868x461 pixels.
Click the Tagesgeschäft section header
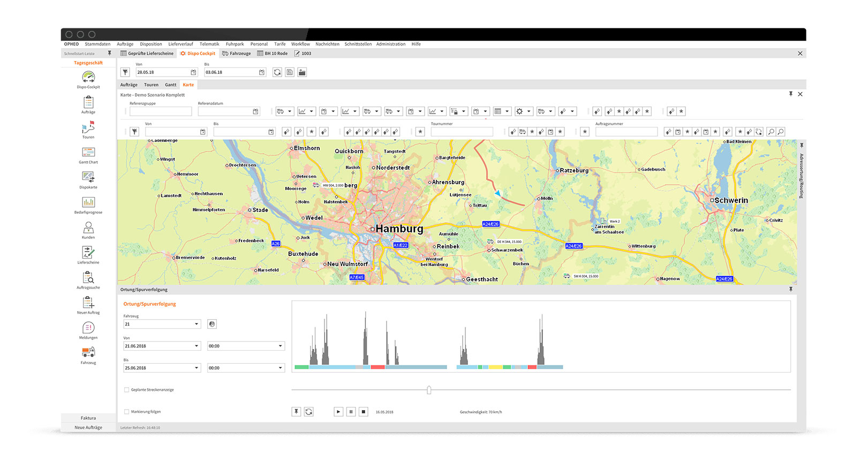[x=88, y=63]
